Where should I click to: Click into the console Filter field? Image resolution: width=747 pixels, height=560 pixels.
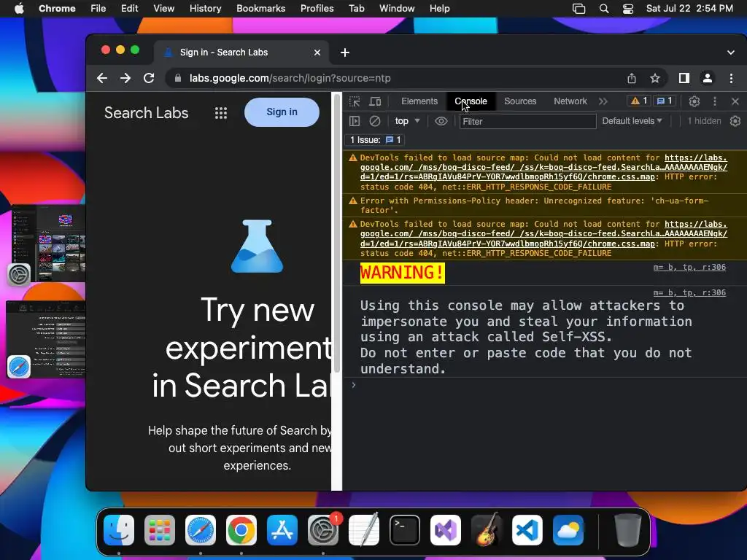pyautogui.click(x=527, y=122)
